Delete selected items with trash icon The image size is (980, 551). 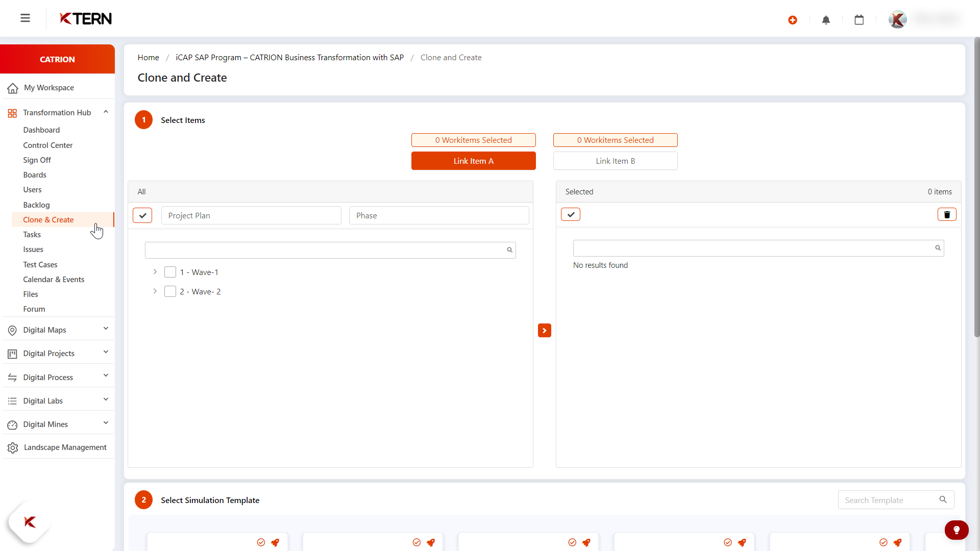pyautogui.click(x=947, y=215)
